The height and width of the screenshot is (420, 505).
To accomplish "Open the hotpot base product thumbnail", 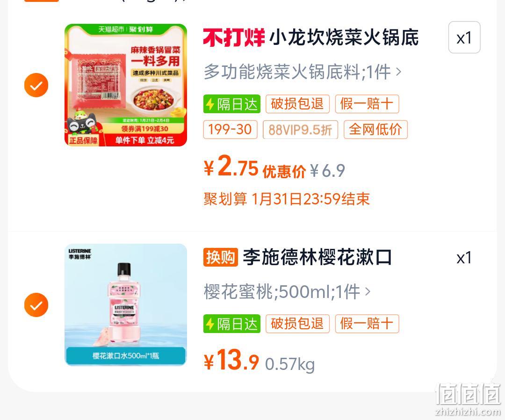I will 126,85.
